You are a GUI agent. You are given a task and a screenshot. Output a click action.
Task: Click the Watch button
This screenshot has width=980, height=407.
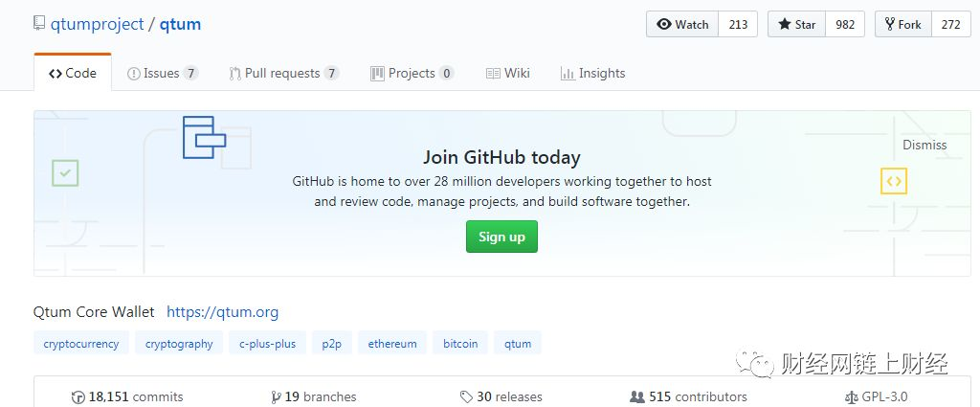click(682, 24)
